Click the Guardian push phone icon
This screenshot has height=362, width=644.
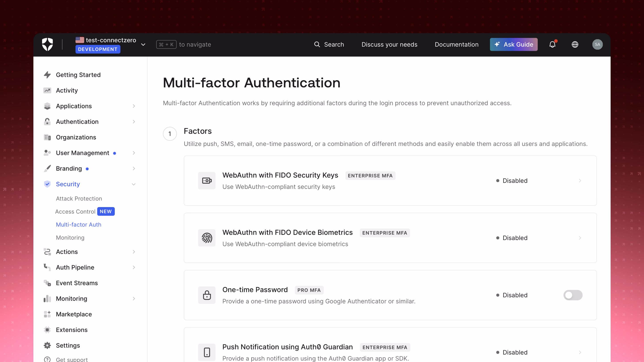[207, 352]
